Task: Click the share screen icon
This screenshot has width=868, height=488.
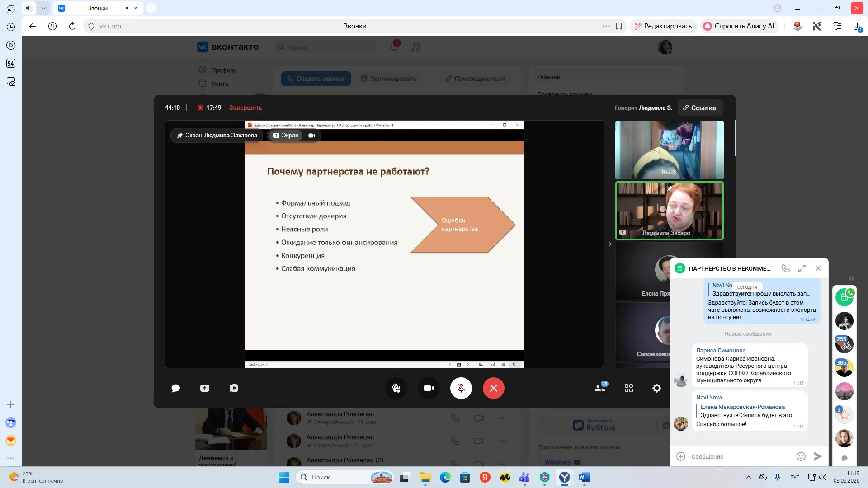Action: pyautogui.click(x=205, y=388)
